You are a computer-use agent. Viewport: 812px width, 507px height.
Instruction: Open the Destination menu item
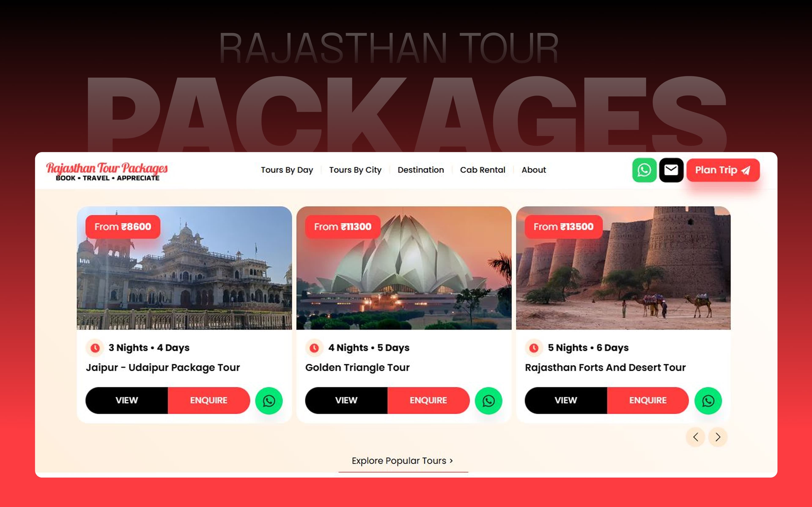[421, 170]
